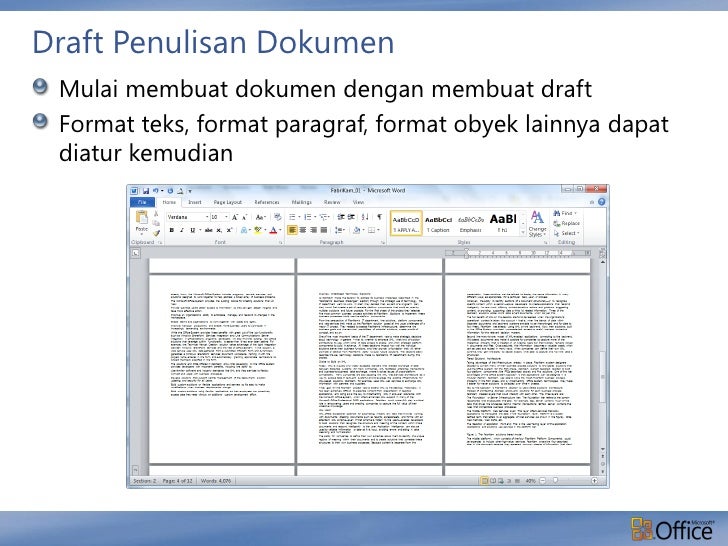Viewport: 728px width, 546px height.
Task: Apply superscript formatting
Action: click(x=229, y=230)
